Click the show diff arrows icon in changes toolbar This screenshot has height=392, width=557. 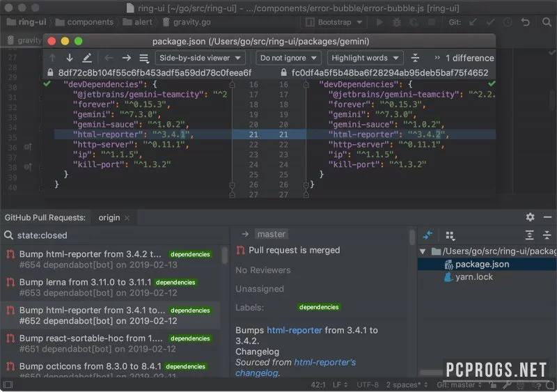427,235
